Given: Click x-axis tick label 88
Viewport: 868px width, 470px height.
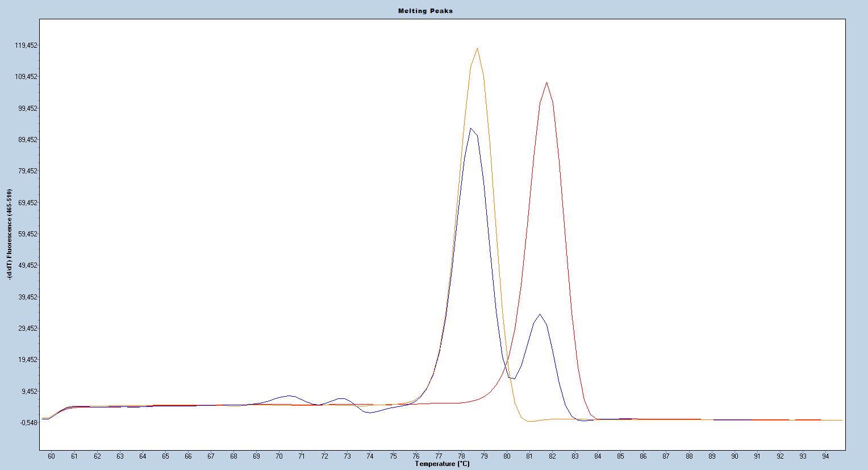Looking at the screenshot, I should click(689, 456).
